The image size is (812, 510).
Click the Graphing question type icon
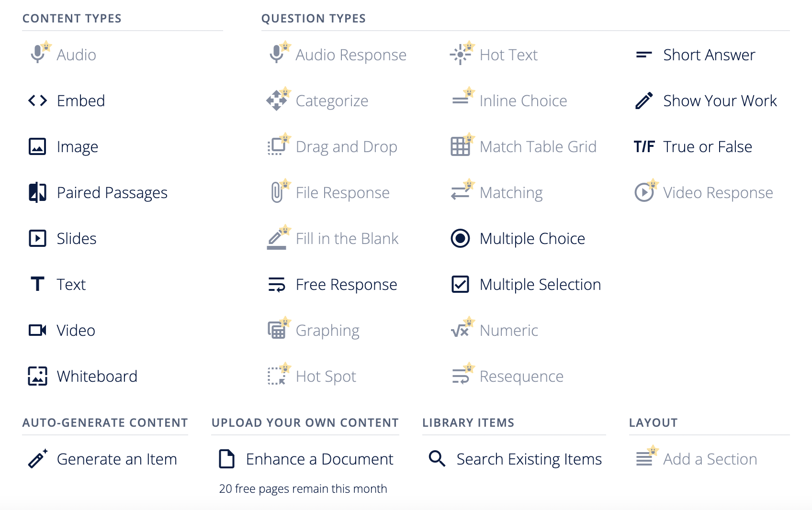[277, 330]
